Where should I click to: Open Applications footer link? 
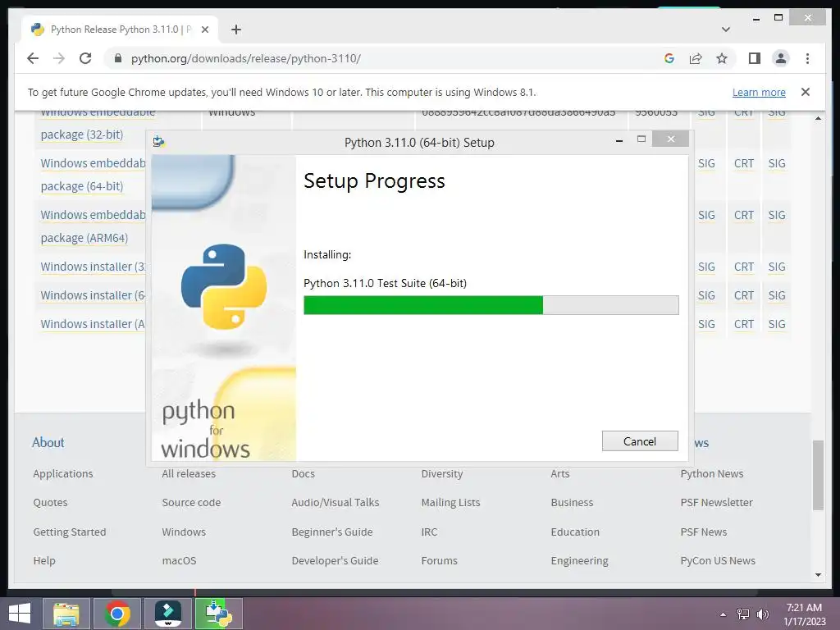tap(62, 473)
